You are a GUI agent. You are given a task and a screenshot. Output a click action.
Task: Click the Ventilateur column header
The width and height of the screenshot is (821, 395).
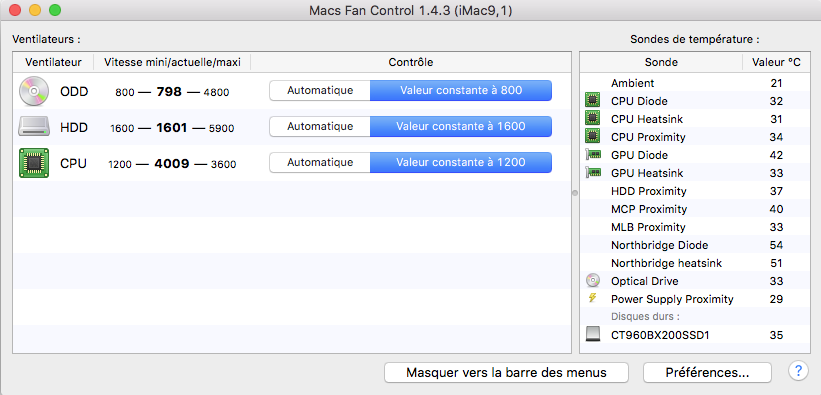click(53, 62)
